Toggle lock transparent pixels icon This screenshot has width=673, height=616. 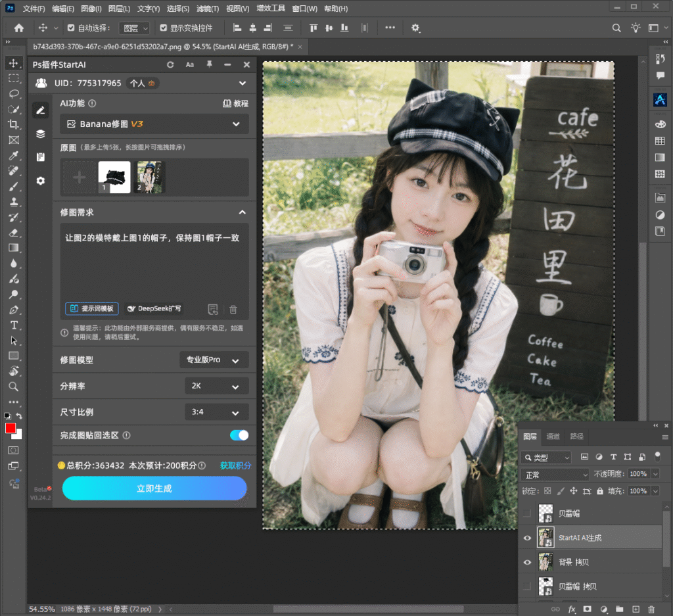[547, 491]
